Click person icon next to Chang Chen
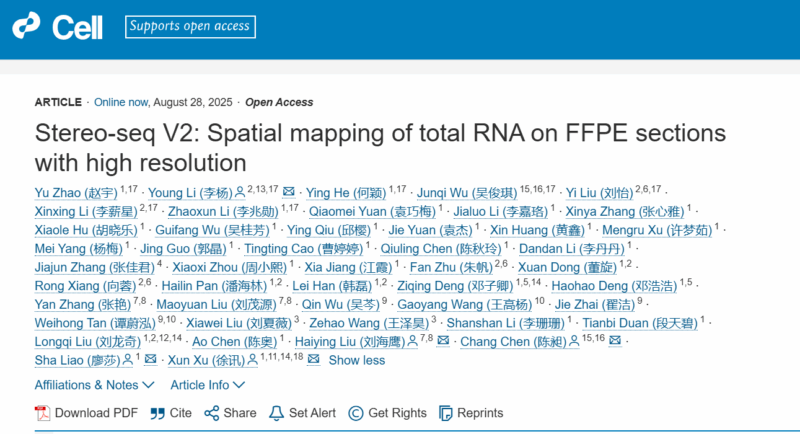This screenshot has height=434, width=800. [x=574, y=341]
